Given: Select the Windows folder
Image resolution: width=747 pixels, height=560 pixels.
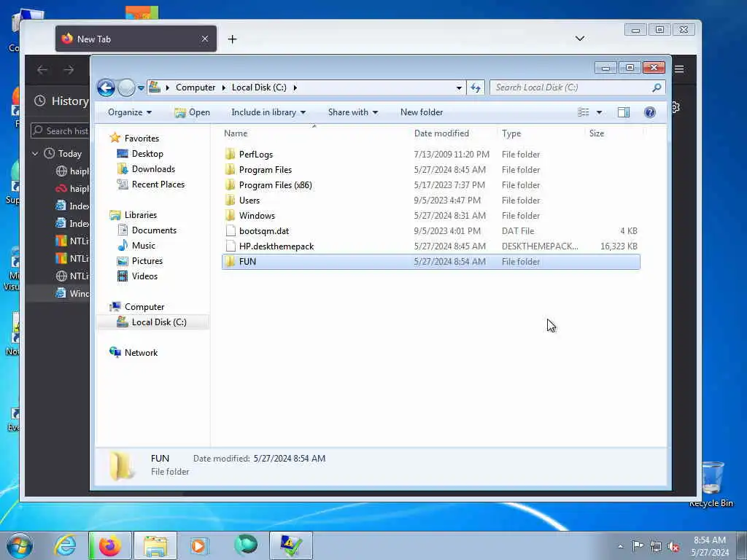Looking at the screenshot, I should click(430, 215).
